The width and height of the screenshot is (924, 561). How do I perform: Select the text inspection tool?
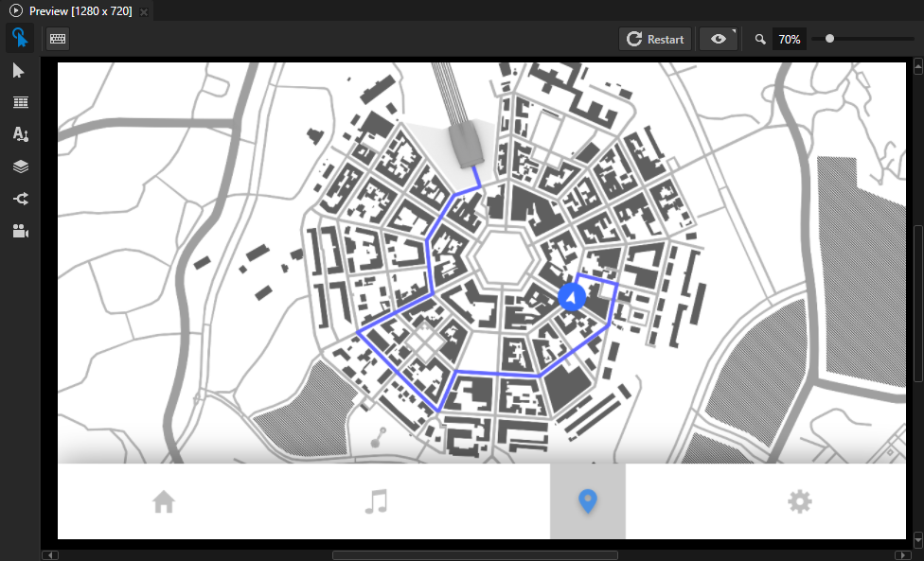[x=20, y=134]
